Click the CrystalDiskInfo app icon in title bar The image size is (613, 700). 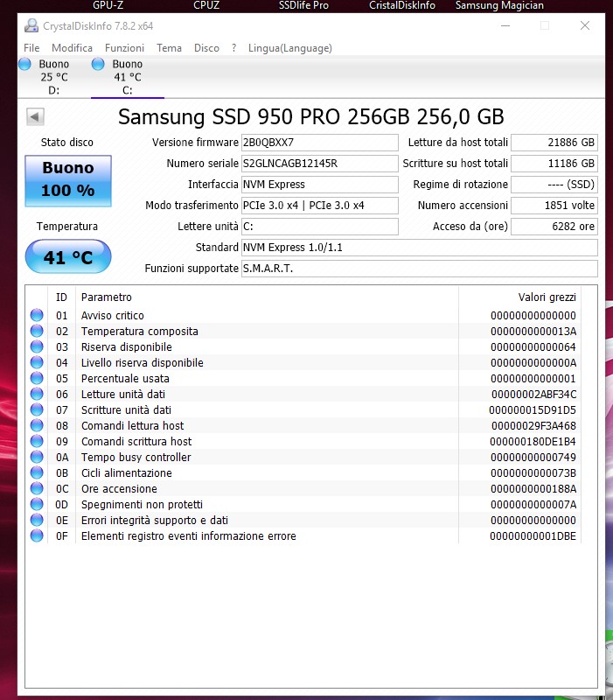[x=31, y=26]
